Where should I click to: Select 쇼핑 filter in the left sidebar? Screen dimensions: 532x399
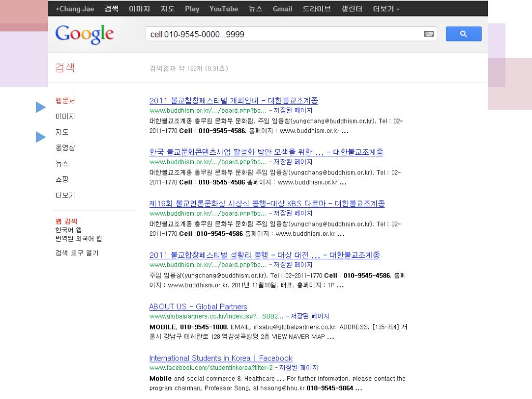pos(62,179)
